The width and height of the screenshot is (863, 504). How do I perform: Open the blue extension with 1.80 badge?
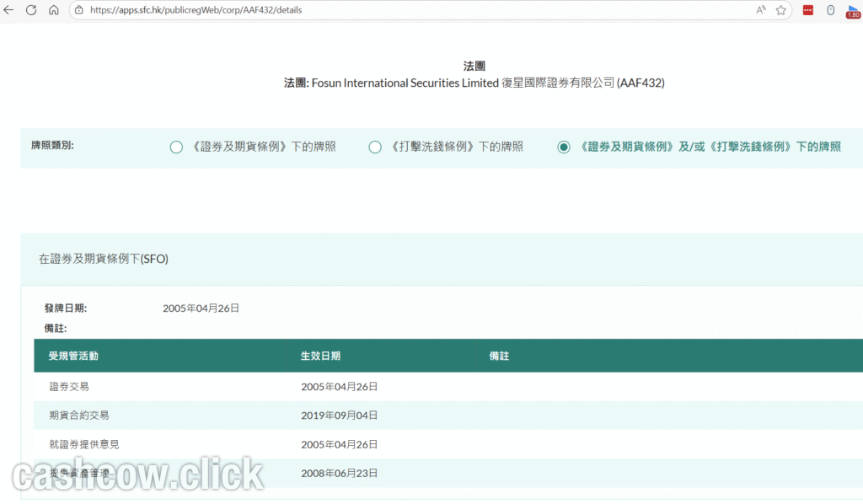(853, 11)
